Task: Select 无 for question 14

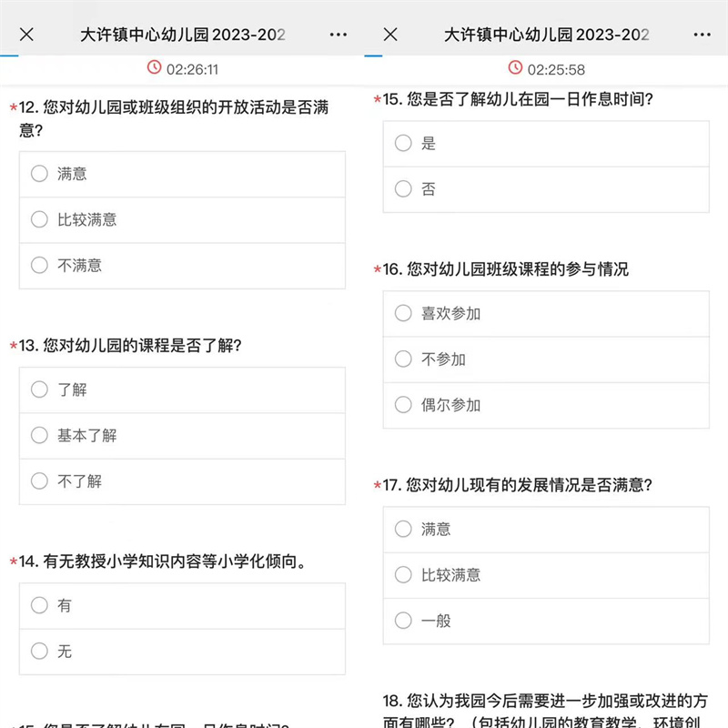Action: [39, 652]
